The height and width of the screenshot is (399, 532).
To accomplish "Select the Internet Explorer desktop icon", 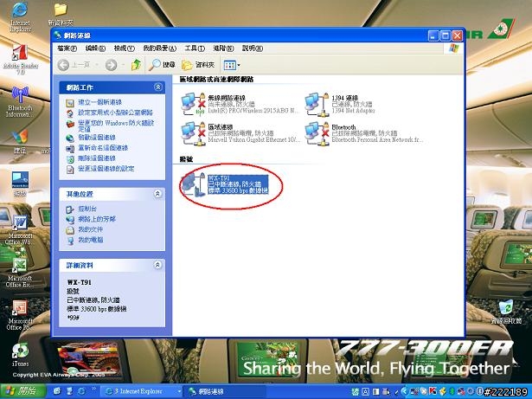I will (21, 17).
